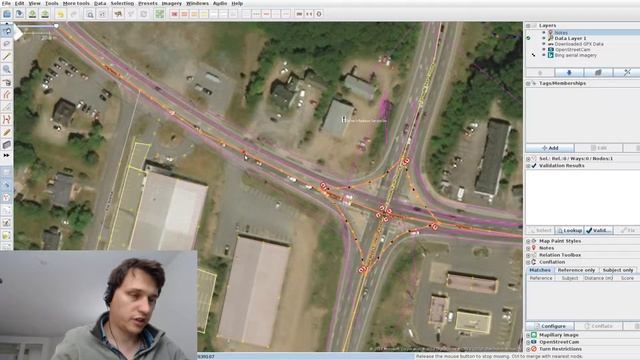Select the Bing aerial imagery layer row
Screen dimensions: 640x360
tap(582, 55)
